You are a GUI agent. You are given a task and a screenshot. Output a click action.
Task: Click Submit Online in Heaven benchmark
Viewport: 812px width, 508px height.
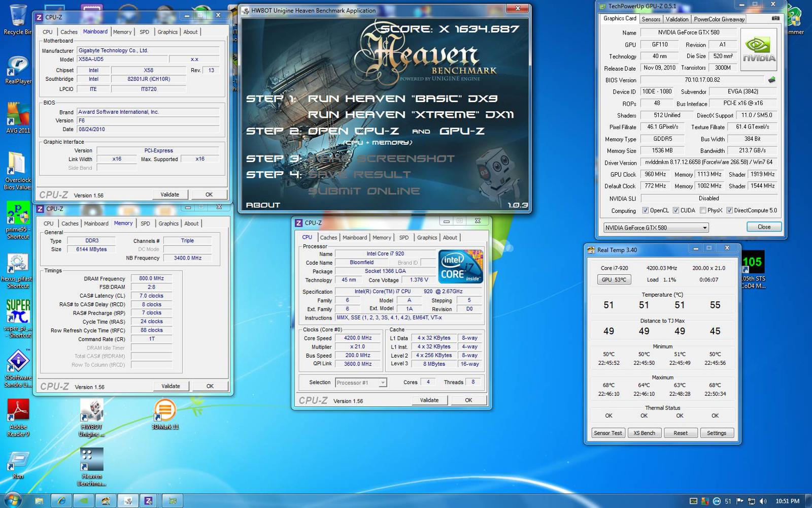[364, 191]
